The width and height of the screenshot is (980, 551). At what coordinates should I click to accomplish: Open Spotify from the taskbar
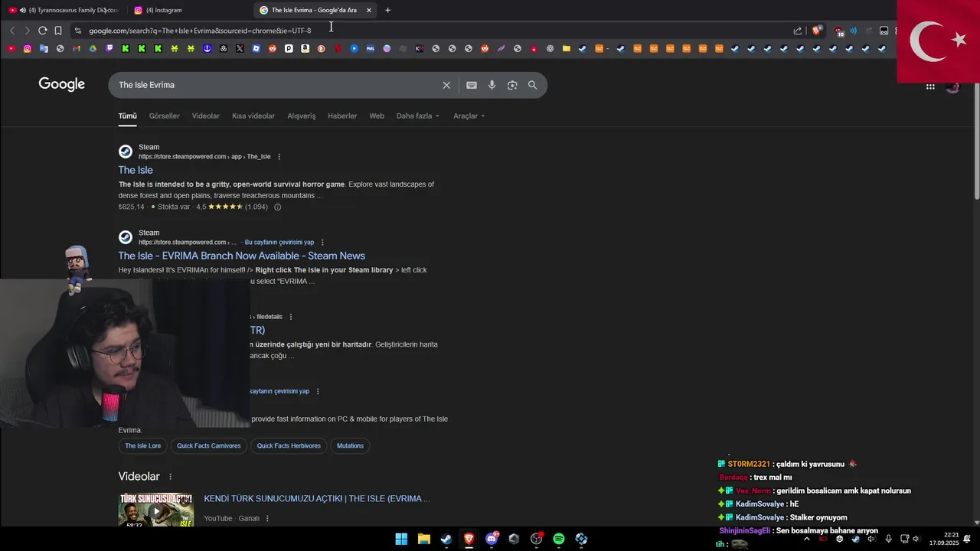click(x=559, y=539)
